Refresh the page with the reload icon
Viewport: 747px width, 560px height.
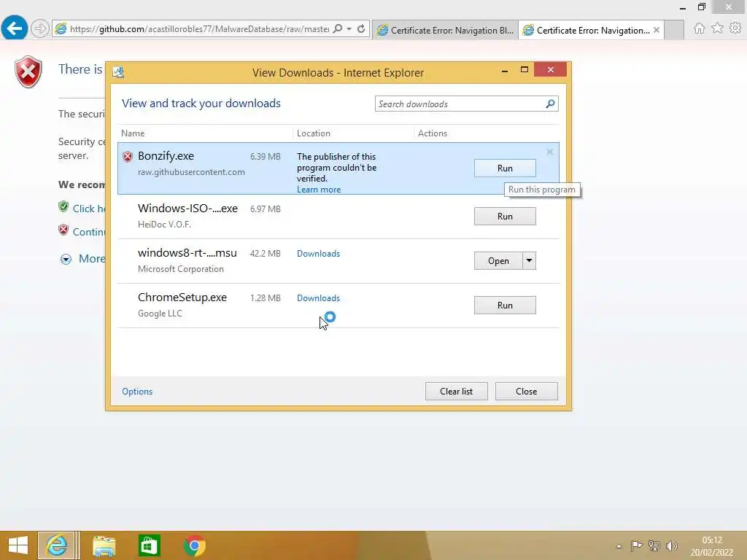[x=361, y=29]
